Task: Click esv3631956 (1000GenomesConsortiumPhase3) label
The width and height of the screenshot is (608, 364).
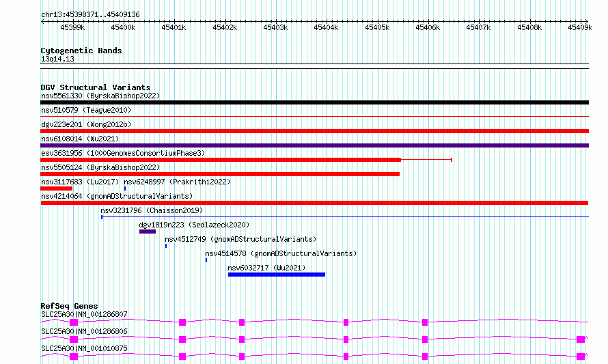Action: (x=123, y=153)
